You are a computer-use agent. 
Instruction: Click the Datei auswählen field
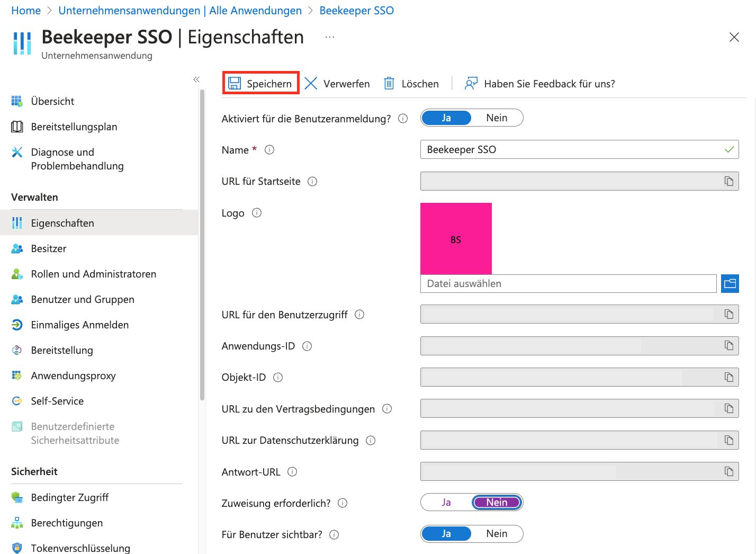pyautogui.click(x=568, y=283)
